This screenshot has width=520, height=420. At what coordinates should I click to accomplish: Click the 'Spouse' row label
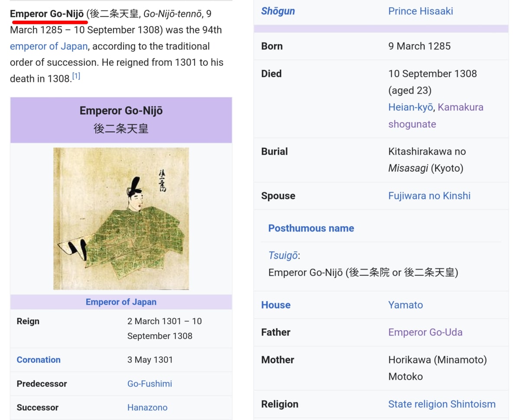278,195
